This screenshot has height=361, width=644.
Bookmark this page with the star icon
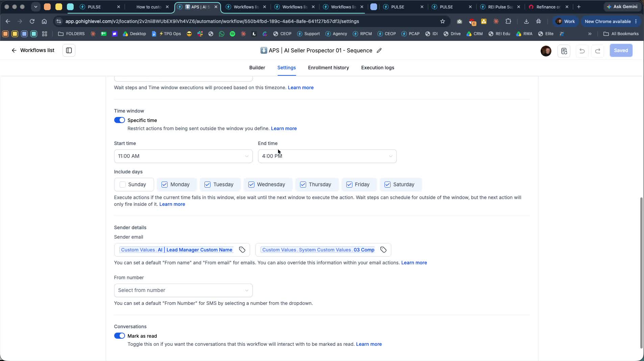coord(443,21)
